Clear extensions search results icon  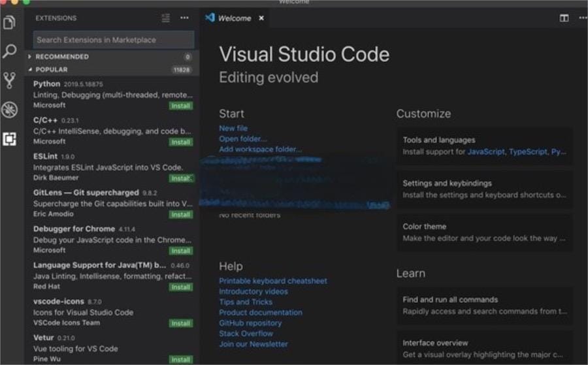click(x=166, y=18)
